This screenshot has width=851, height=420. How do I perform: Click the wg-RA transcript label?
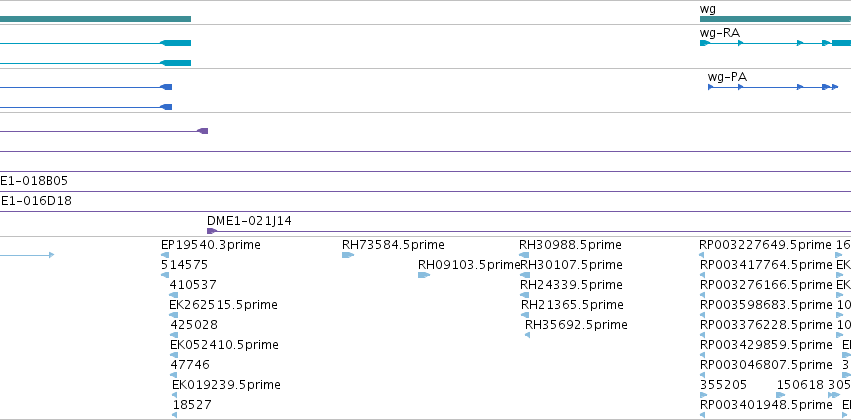[x=720, y=33]
